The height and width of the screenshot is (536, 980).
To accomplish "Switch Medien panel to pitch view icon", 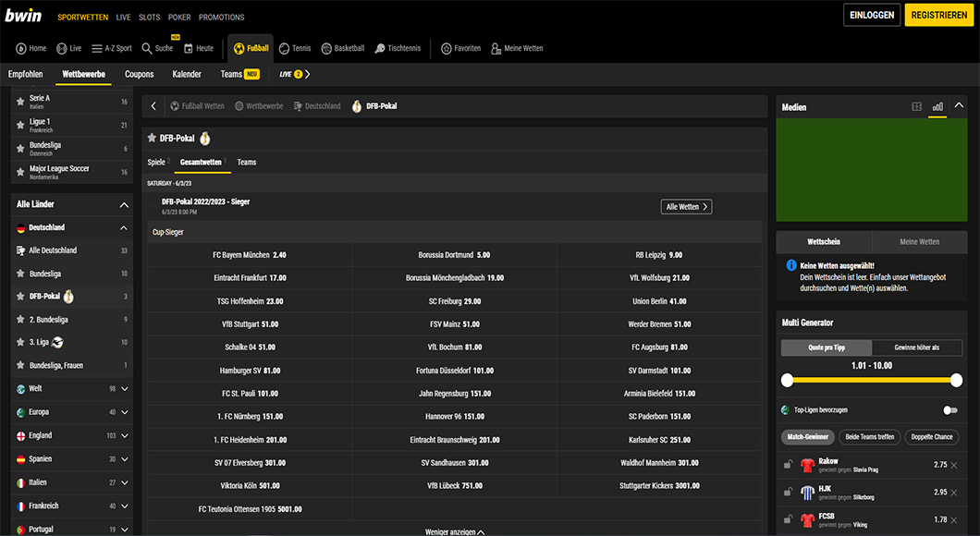I will tap(917, 107).
